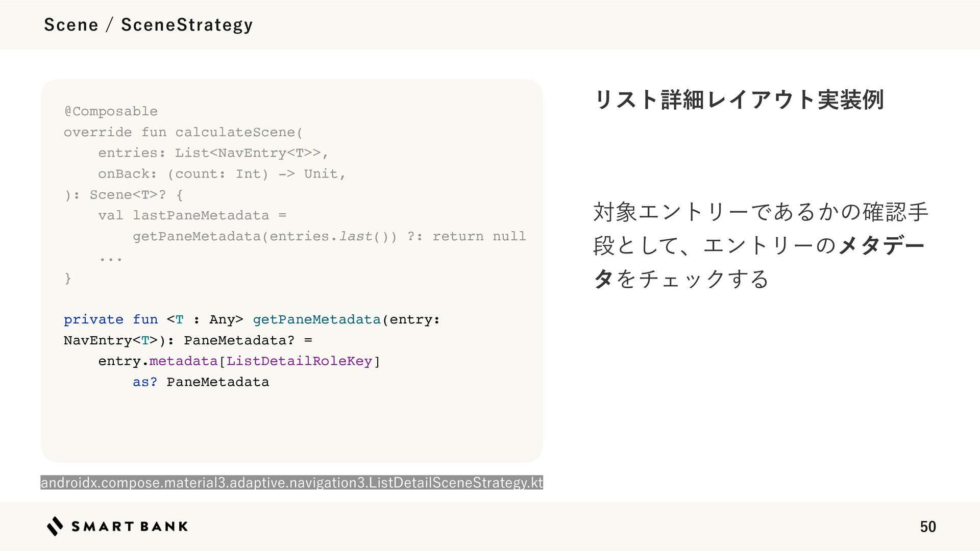
Task: Click 'override fun calculateScene(' code line
Action: click(x=183, y=132)
